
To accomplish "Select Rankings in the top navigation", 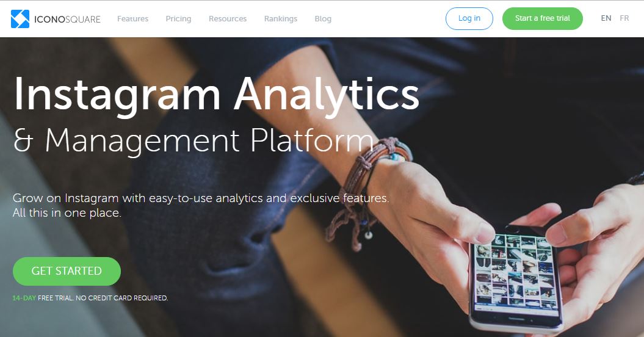I will [x=281, y=19].
